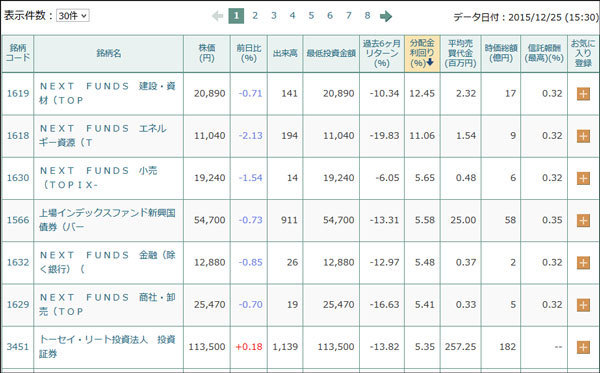This screenshot has width=600, height=373.
Task: Add code 1632 to favorites
Action: [583, 262]
